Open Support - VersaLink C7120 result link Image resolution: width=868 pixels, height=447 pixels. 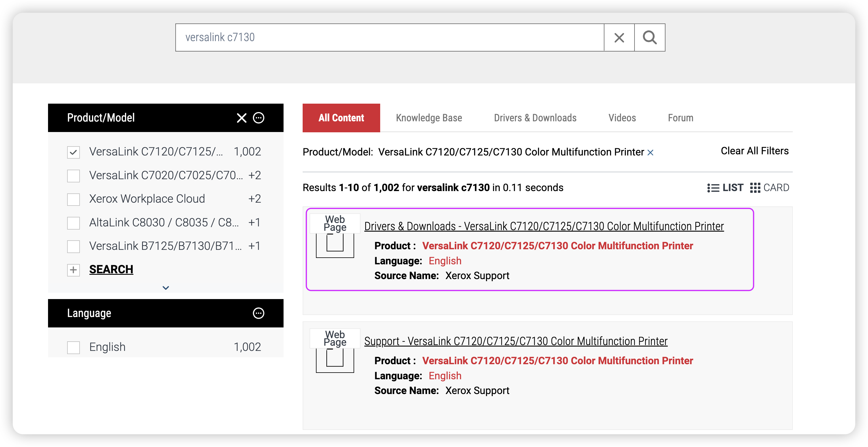click(x=516, y=341)
